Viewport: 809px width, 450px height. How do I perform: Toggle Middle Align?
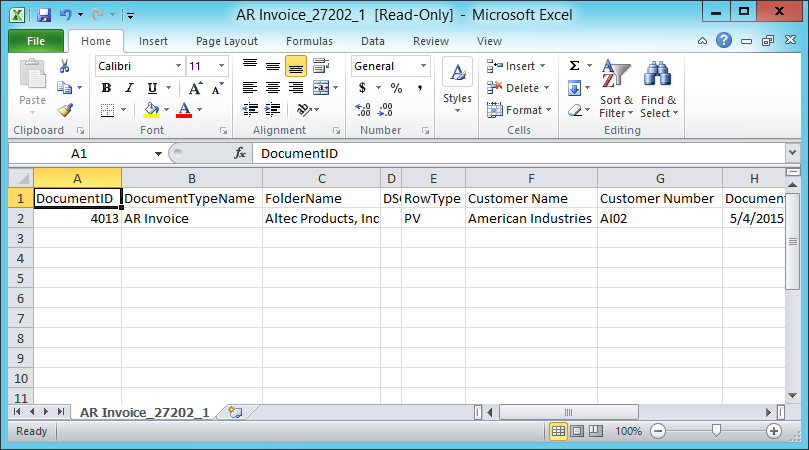pyautogui.click(x=273, y=66)
